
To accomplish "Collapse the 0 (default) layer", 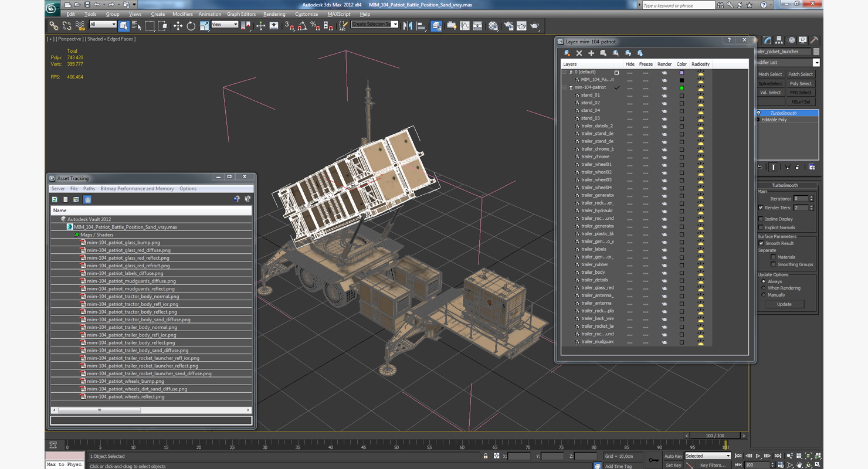I will (565, 72).
